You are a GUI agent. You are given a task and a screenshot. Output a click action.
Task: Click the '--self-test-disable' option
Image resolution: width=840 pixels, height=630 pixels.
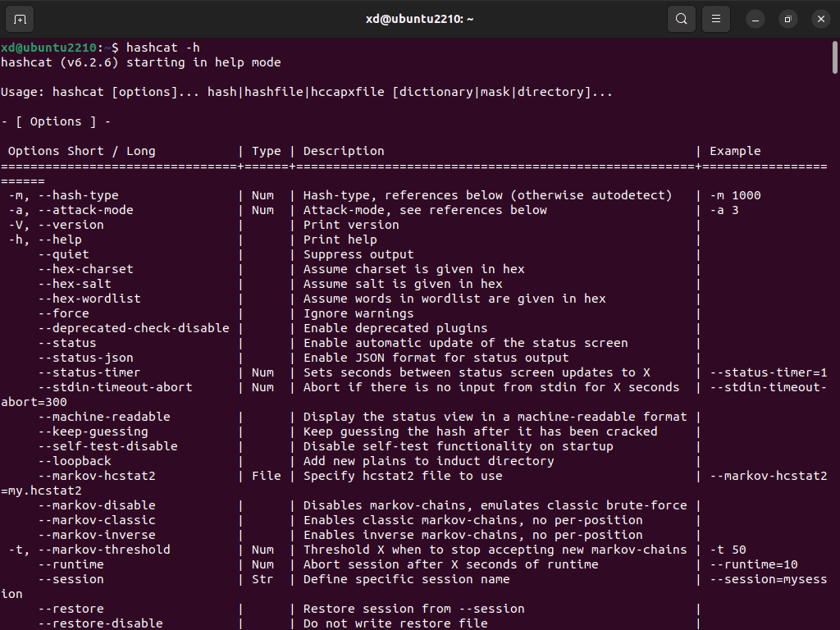coord(107,446)
